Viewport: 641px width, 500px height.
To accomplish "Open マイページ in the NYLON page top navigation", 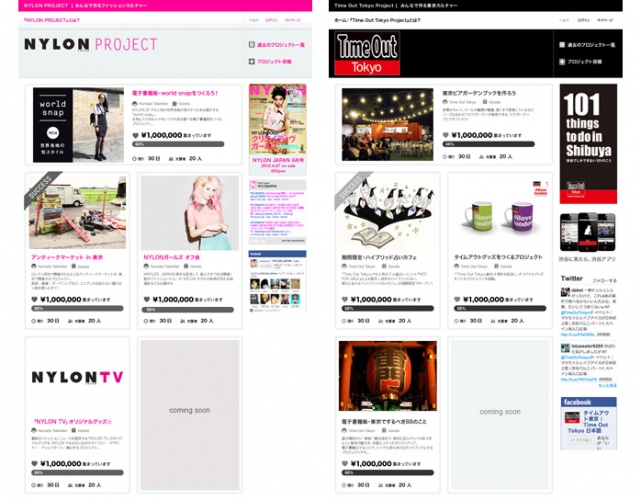I will coord(293,20).
